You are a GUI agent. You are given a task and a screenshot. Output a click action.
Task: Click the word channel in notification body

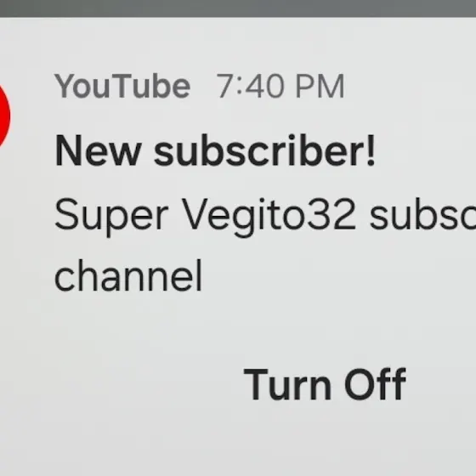coord(128,275)
